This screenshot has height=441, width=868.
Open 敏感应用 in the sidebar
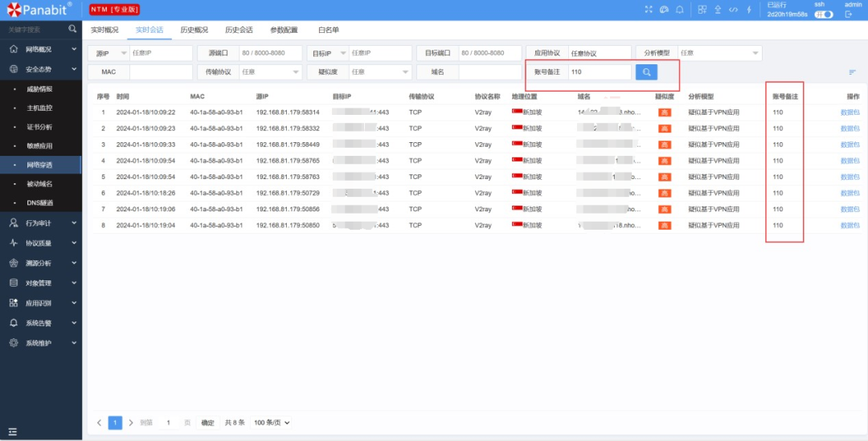click(40, 146)
